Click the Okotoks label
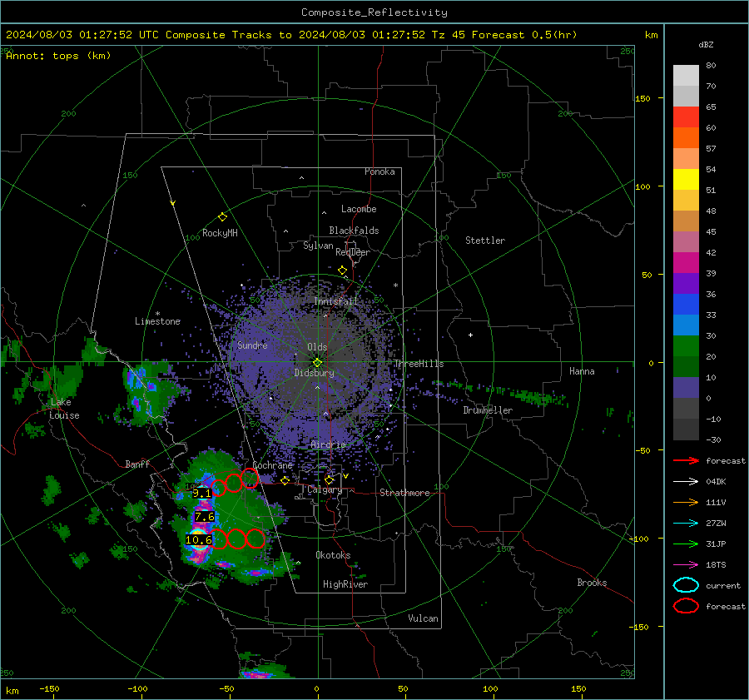 tap(333, 555)
